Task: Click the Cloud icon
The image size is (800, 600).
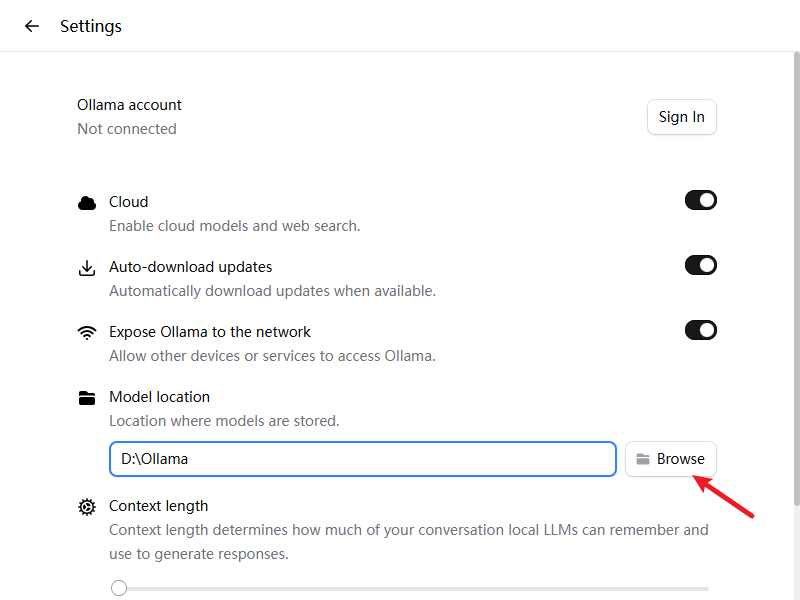Action: pos(87,203)
